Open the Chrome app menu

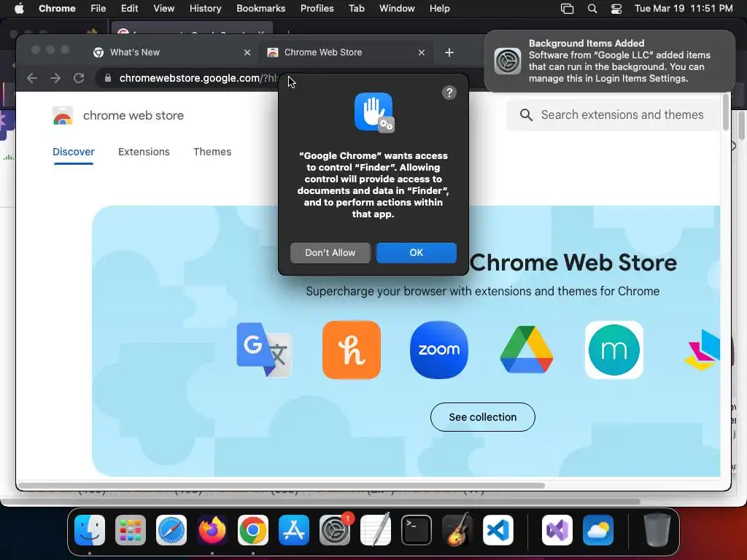57,9
